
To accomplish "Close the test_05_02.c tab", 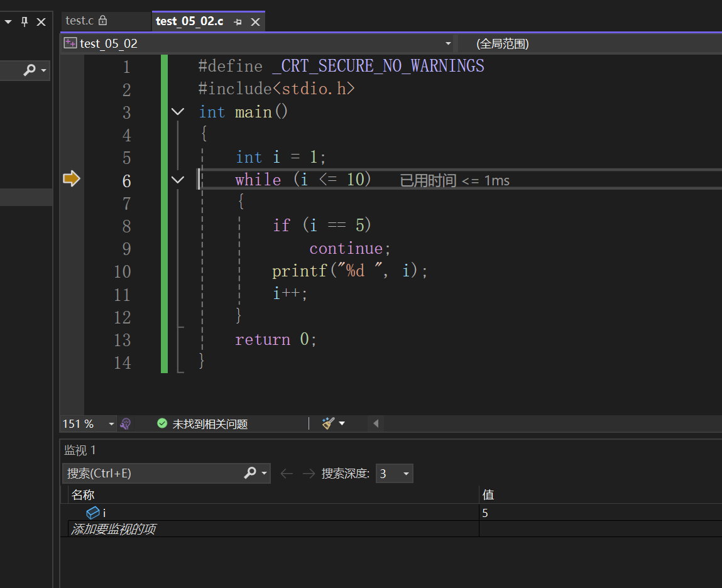I will (x=256, y=21).
